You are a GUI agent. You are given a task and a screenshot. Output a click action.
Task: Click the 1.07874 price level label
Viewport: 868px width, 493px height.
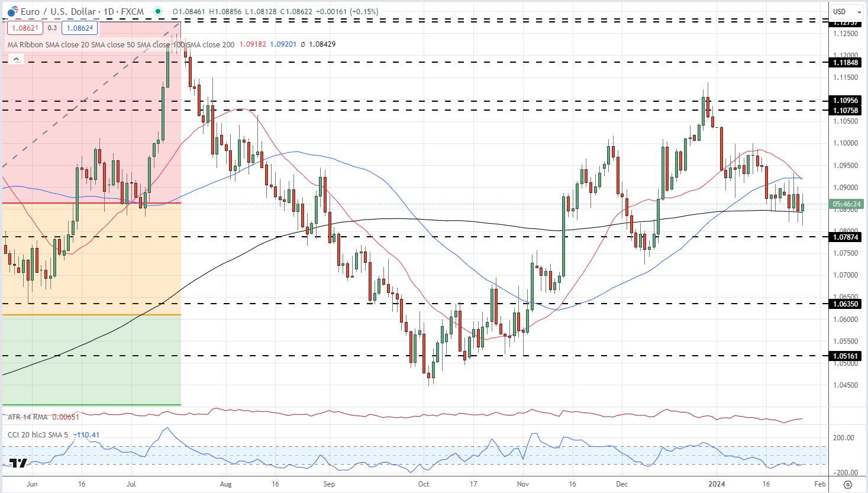coord(846,237)
